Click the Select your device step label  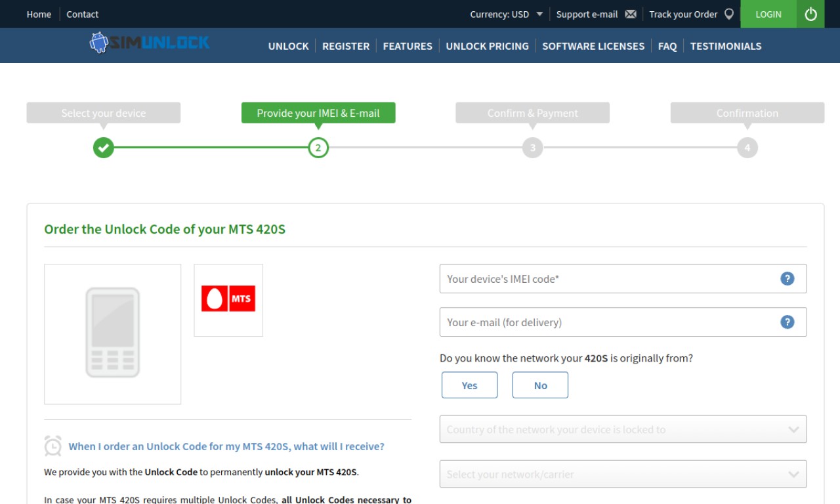pos(104,113)
